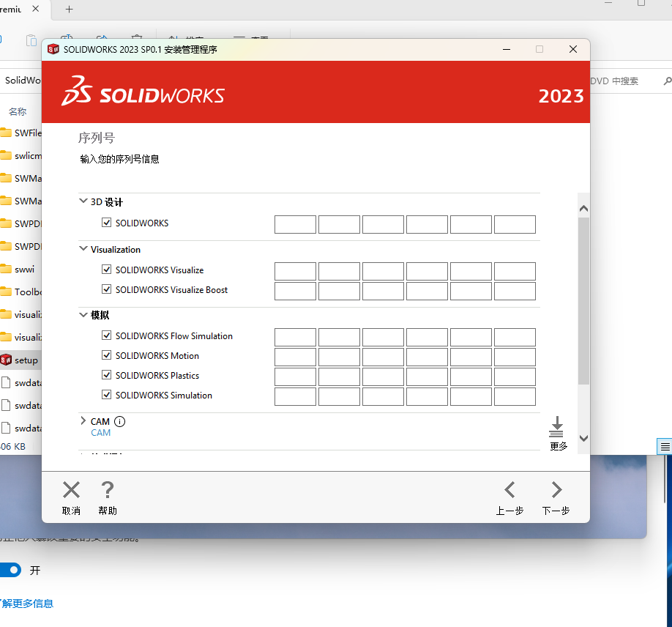Click first Visualize Boost serial field
This screenshot has width=672, height=627.
[295, 292]
